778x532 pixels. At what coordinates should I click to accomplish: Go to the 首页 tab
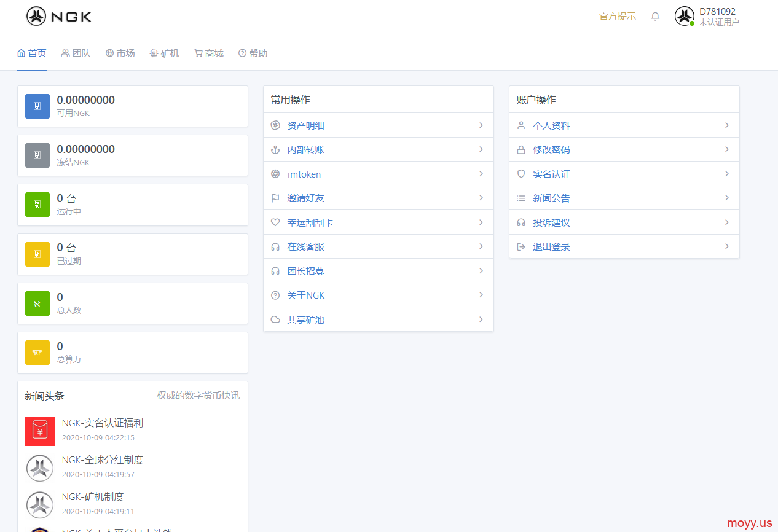click(32, 53)
